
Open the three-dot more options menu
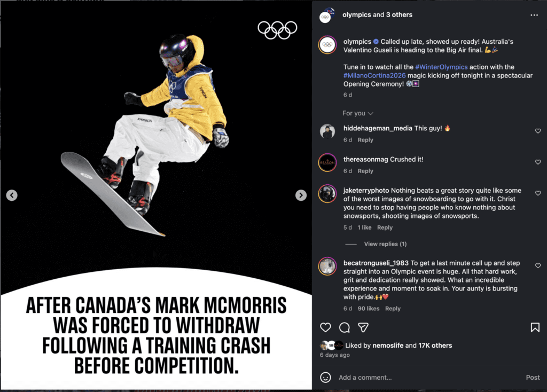pyautogui.click(x=534, y=15)
